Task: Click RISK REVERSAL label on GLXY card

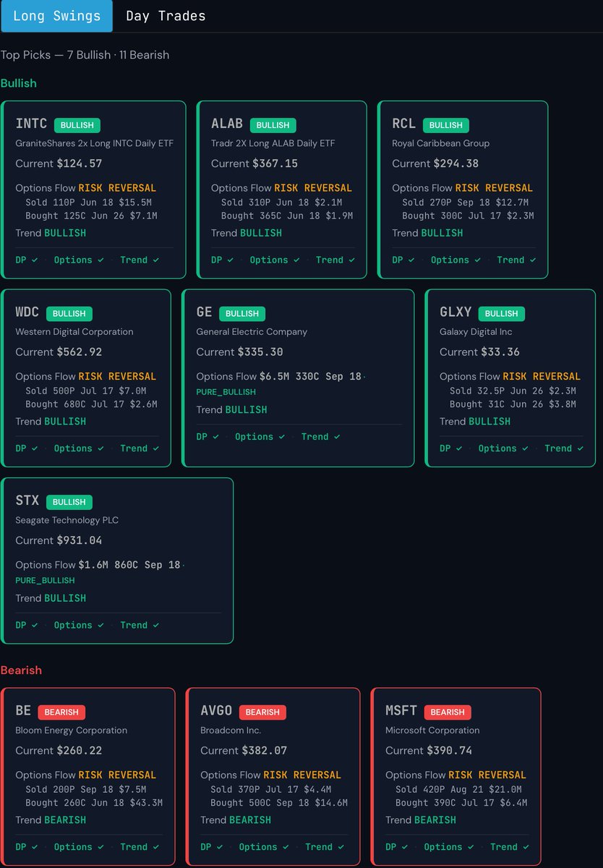Action: (542, 377)
